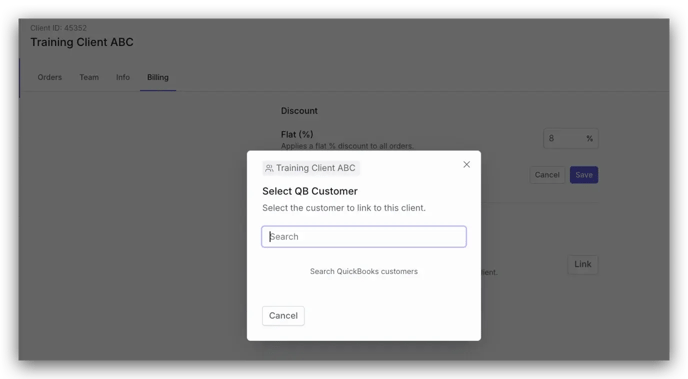Click the Search QuickBooks customers placeholder text
The width and height of the screenshot is (688, 379).
364,272
